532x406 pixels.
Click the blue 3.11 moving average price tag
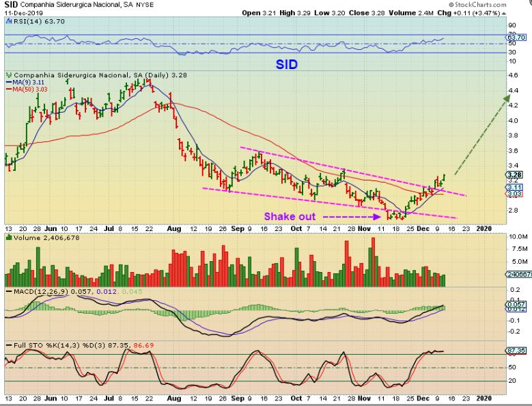514,187
